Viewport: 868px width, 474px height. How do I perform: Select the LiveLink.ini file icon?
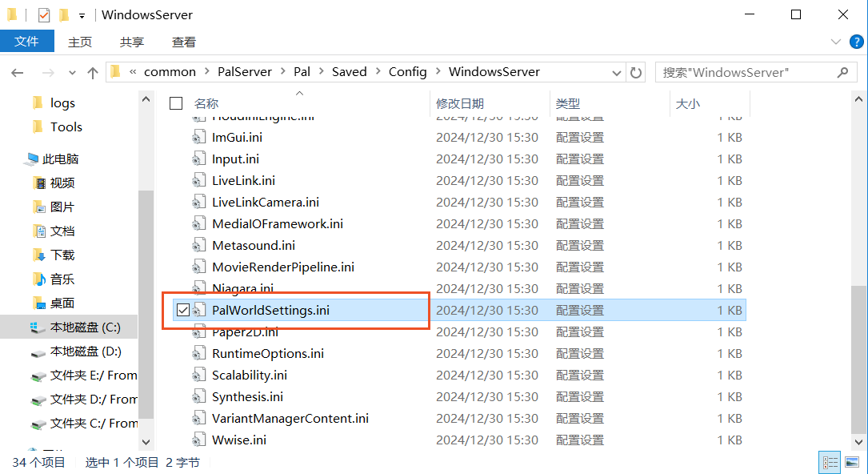click(x=199, y=180)
